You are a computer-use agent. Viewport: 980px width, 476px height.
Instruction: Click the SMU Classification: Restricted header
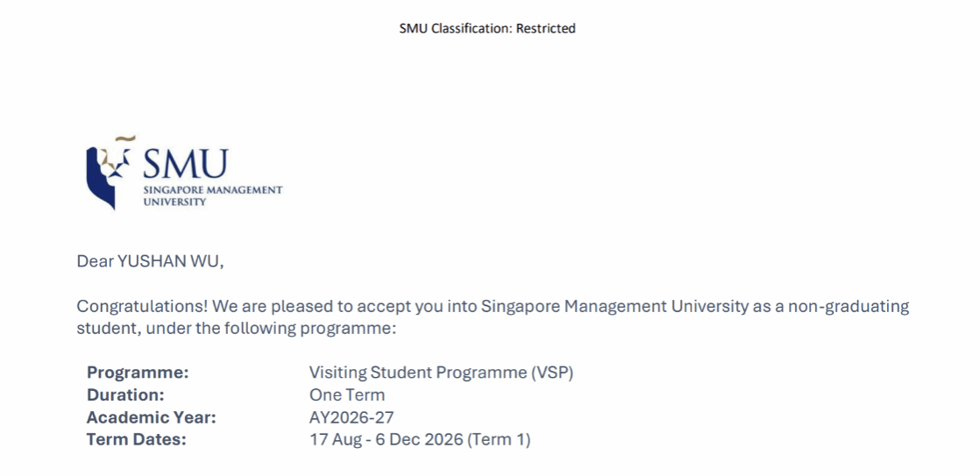pyautogui.click(x=487, y=28)
